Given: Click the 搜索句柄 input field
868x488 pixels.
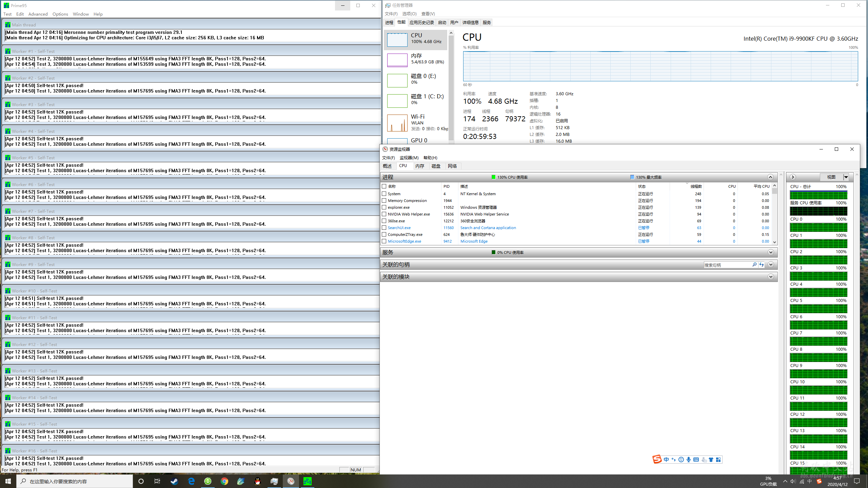Looking at the screenshot, I should pos(727,265).
